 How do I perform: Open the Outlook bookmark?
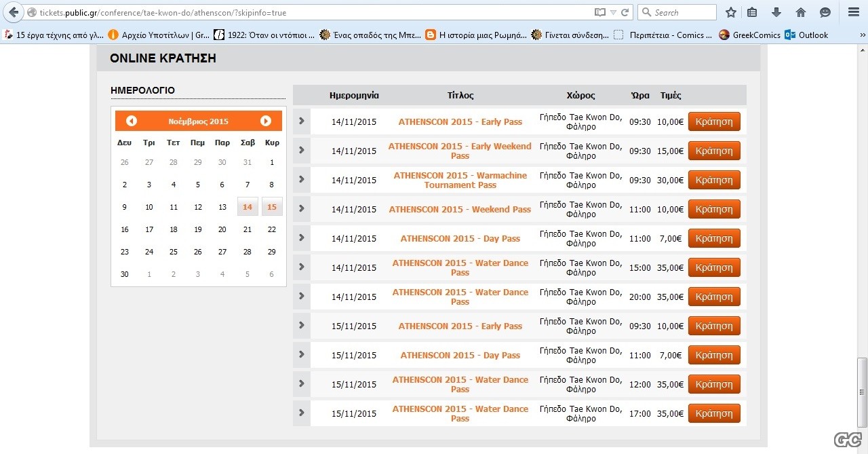tap(806, 35)
